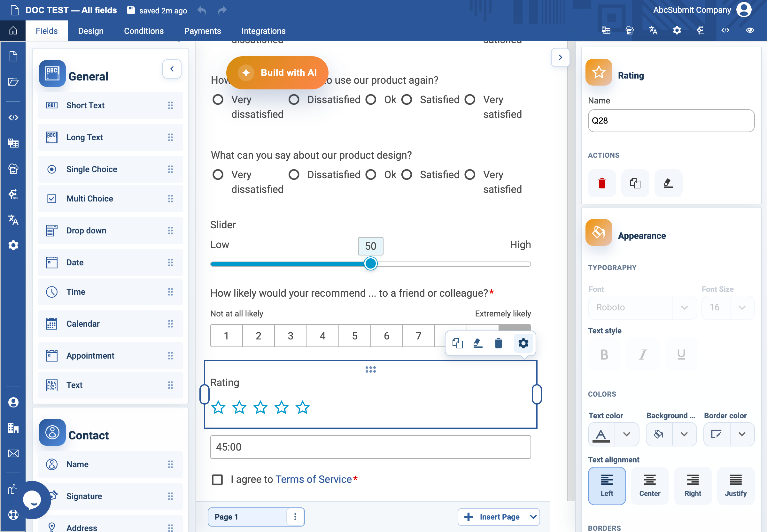Viewport: 767px width, 532px height.
Task: Click the redo arrow icon
Action: click(x=222, y=10)
